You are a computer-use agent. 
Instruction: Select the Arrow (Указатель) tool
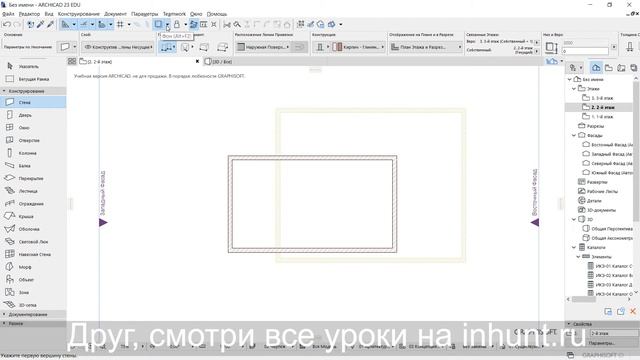click(x=33, y=66)
